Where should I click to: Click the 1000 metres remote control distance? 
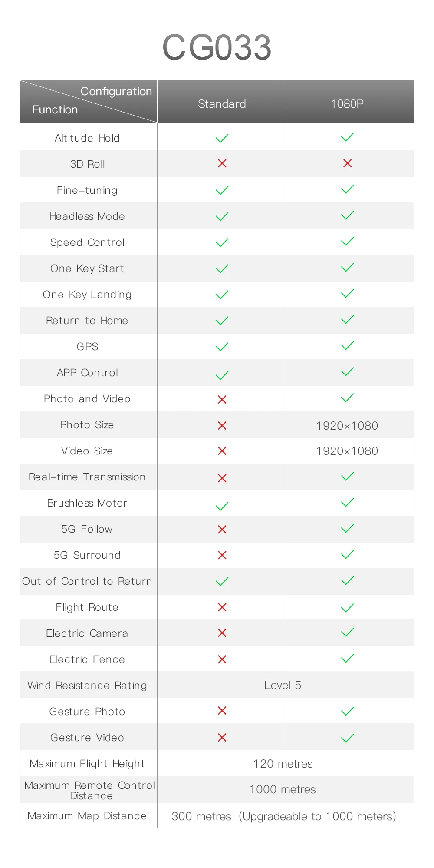coord(283,789)
